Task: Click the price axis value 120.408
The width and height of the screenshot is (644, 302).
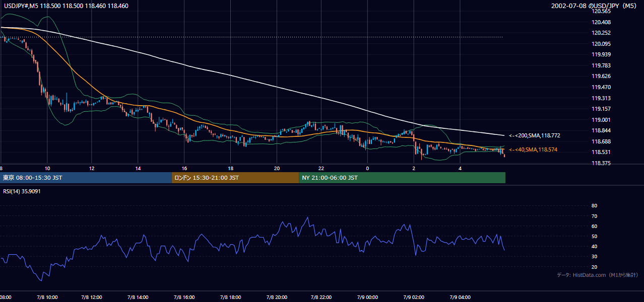Action: click(602, 22)
